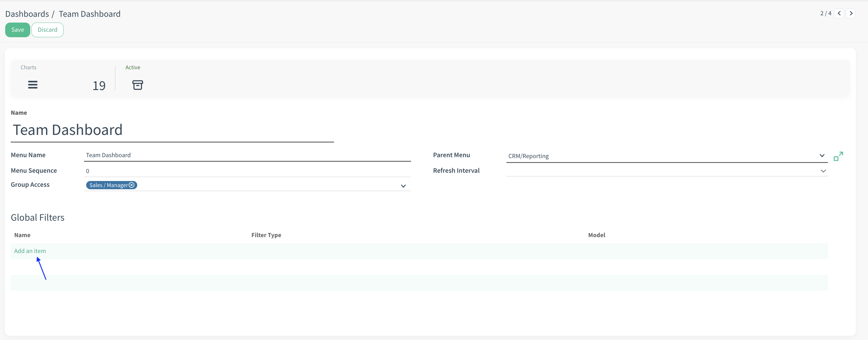The height and width of the screenshot is (340, 868).
Task: Add an item to Global Filters
Action: tap(30, 251)
